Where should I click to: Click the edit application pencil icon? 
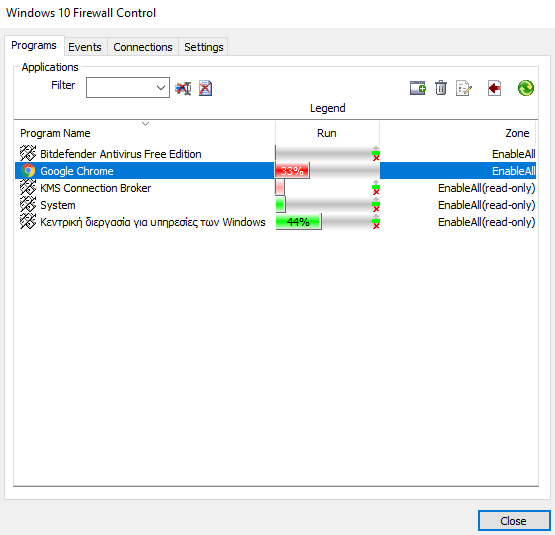coord(464,88)
